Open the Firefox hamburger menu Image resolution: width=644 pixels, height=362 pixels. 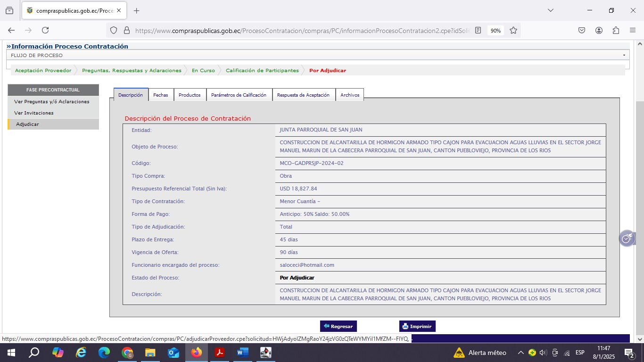coord(633,30)
